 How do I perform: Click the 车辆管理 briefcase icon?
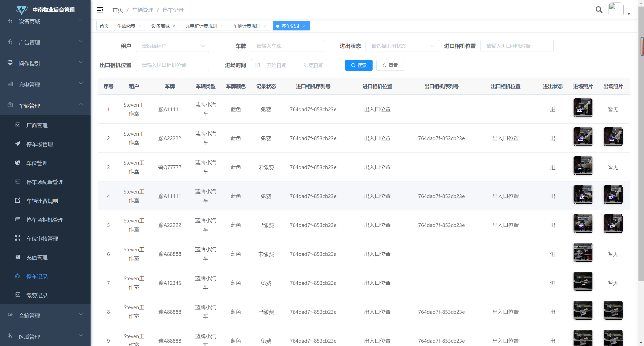[10, 105]
